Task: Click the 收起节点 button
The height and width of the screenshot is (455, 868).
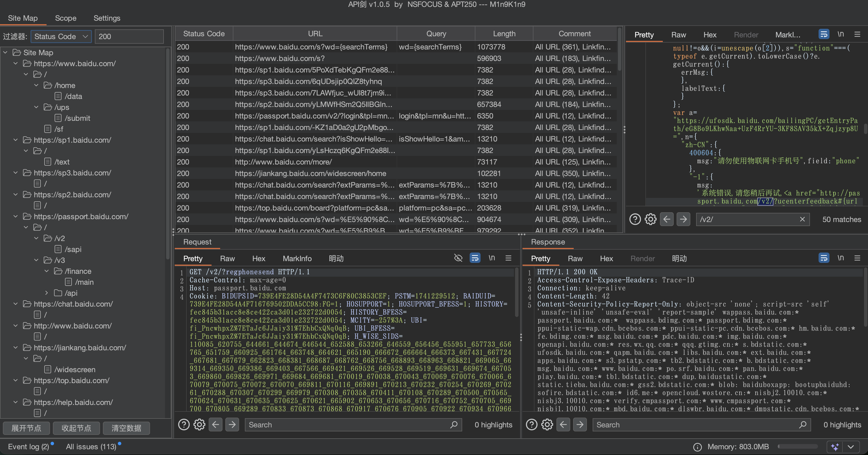Action: tap(76, 428)
